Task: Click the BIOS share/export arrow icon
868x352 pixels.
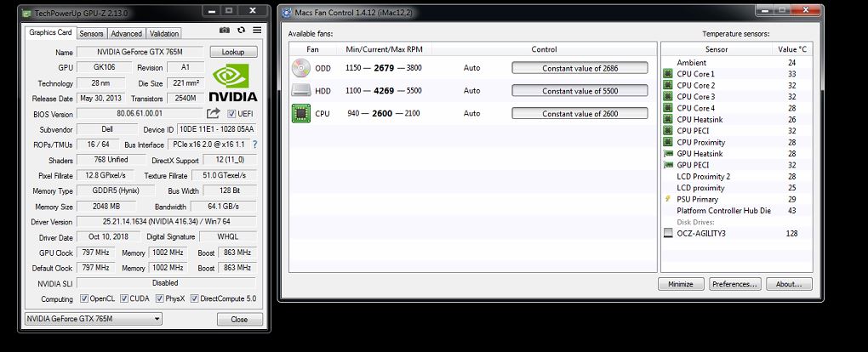Action: click(214, 113)
